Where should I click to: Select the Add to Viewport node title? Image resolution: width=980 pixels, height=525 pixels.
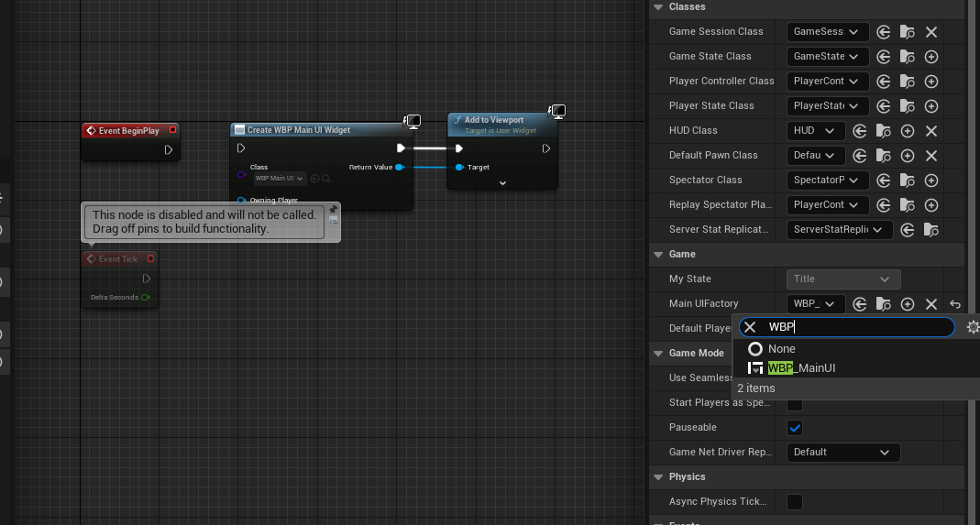pos(494,120)
